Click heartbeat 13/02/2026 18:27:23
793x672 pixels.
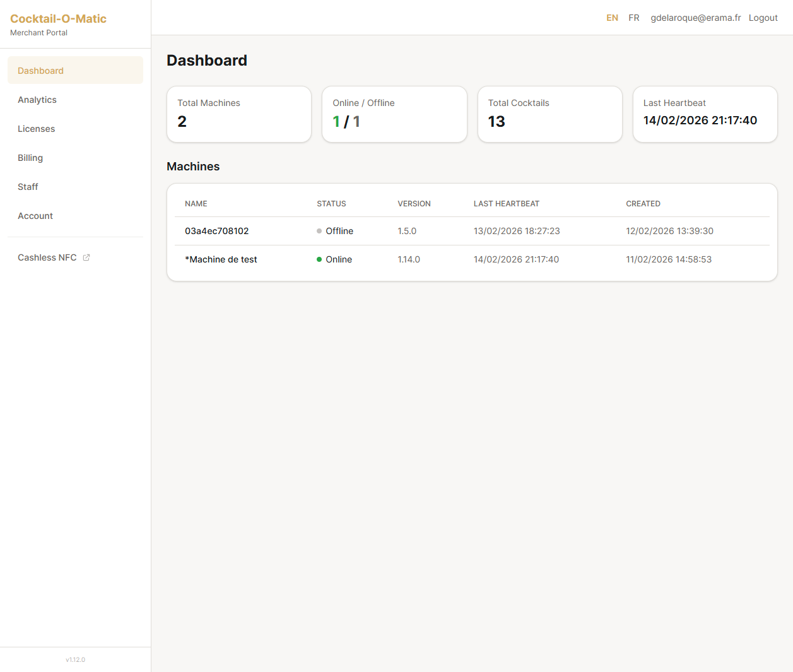[517, 231]
